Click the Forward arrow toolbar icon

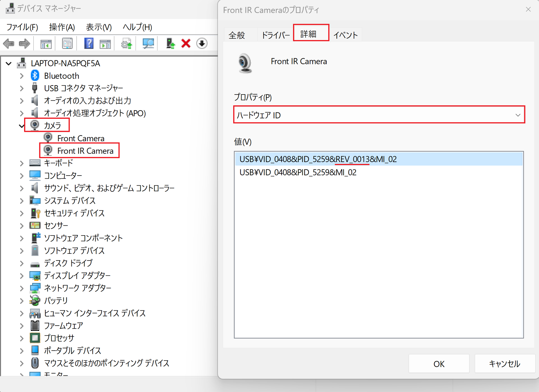pos(24,44)
